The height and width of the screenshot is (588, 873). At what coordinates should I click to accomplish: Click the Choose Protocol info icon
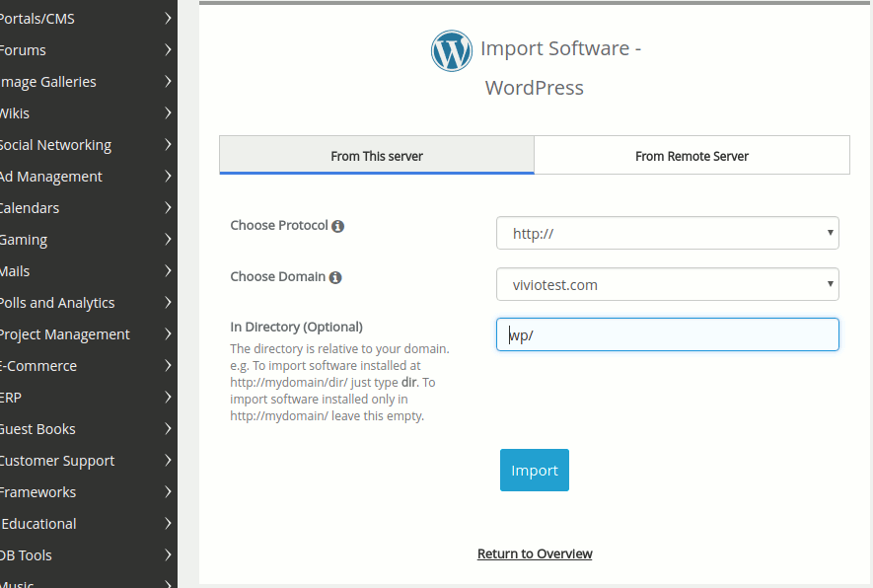(338, 226)
